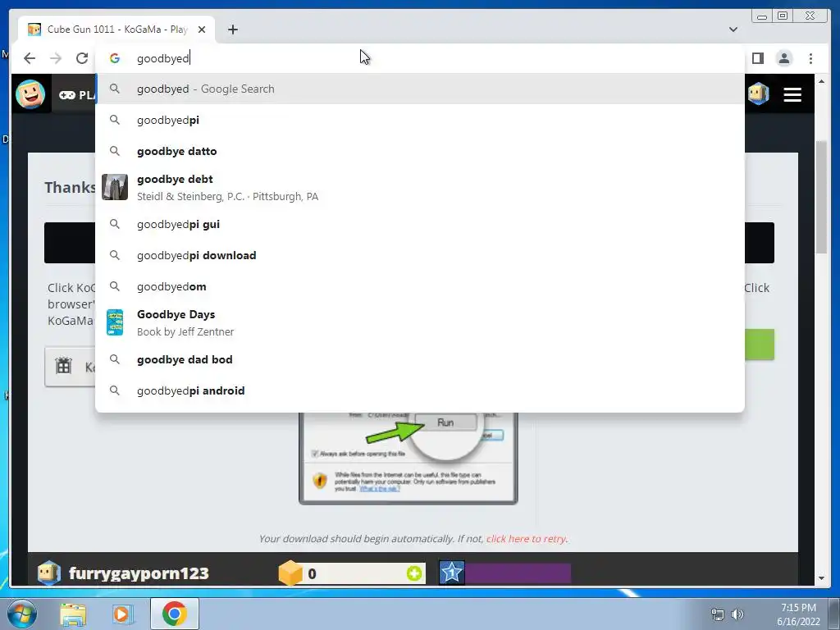Click the Google logo in the omnibox

pos(115,58)
